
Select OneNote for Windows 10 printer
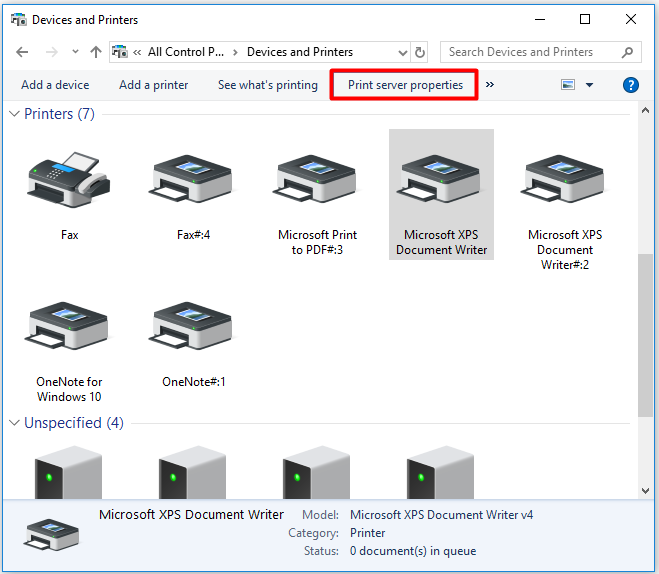click(69, 326)
